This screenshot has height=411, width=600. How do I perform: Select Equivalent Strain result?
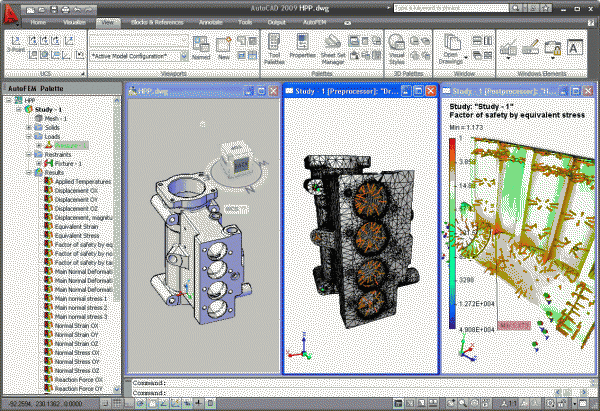72,227
